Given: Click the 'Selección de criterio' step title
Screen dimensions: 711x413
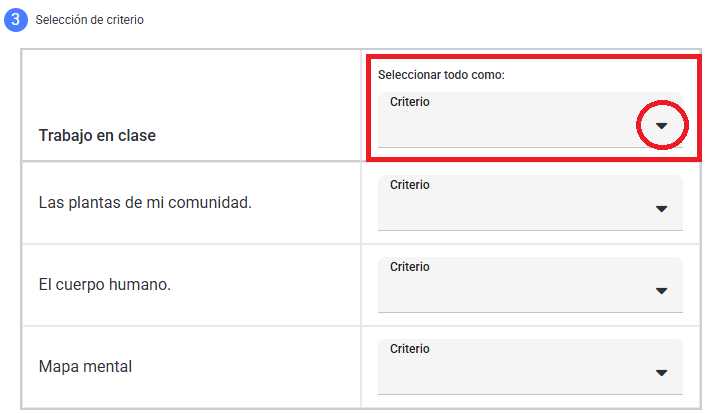Looking at the screenshot, I should (x=89, y=20).
